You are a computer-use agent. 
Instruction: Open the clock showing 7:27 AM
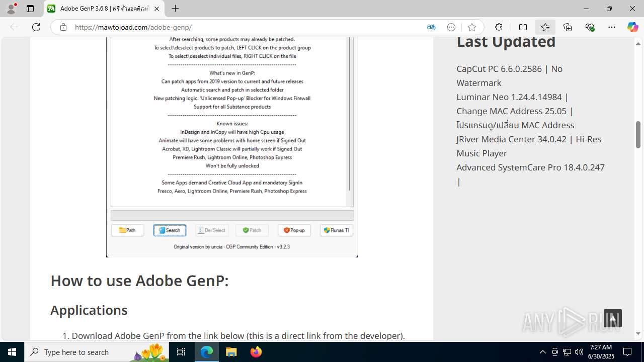pyautogui.click(x=601, y=352)
